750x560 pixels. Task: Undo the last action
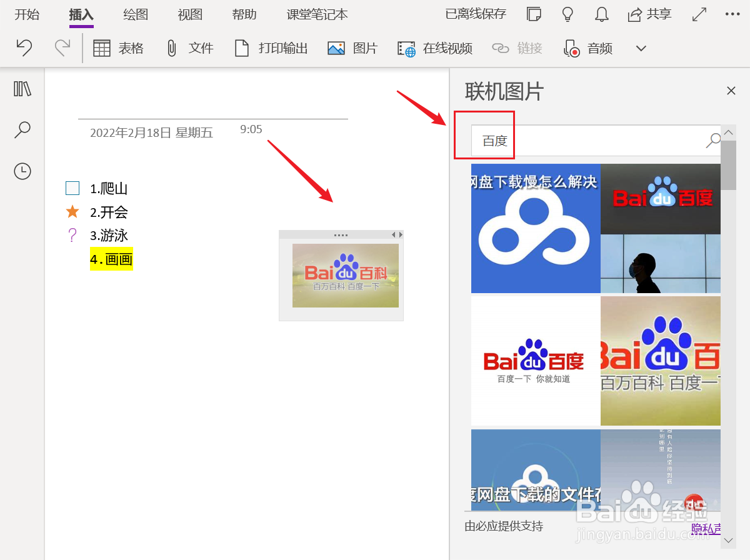(x=24, y=48)
